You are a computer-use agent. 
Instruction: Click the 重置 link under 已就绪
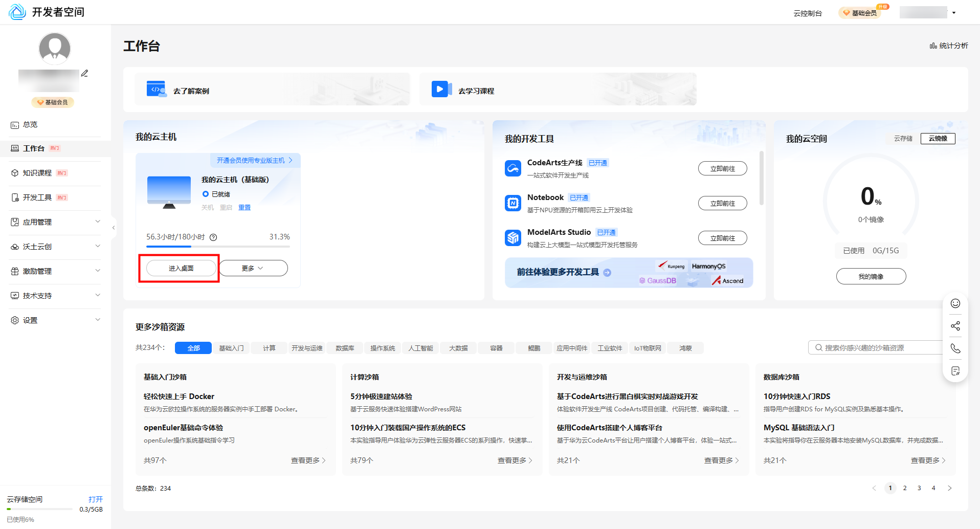(244, 207)
